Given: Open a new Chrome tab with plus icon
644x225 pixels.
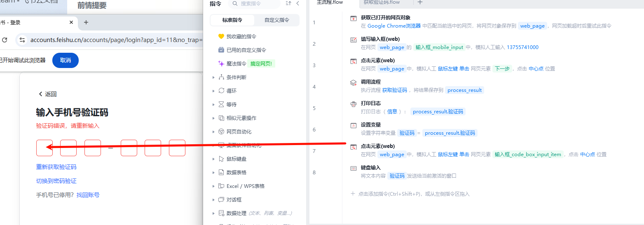Looking at the screenshot, I should (86, 22).
